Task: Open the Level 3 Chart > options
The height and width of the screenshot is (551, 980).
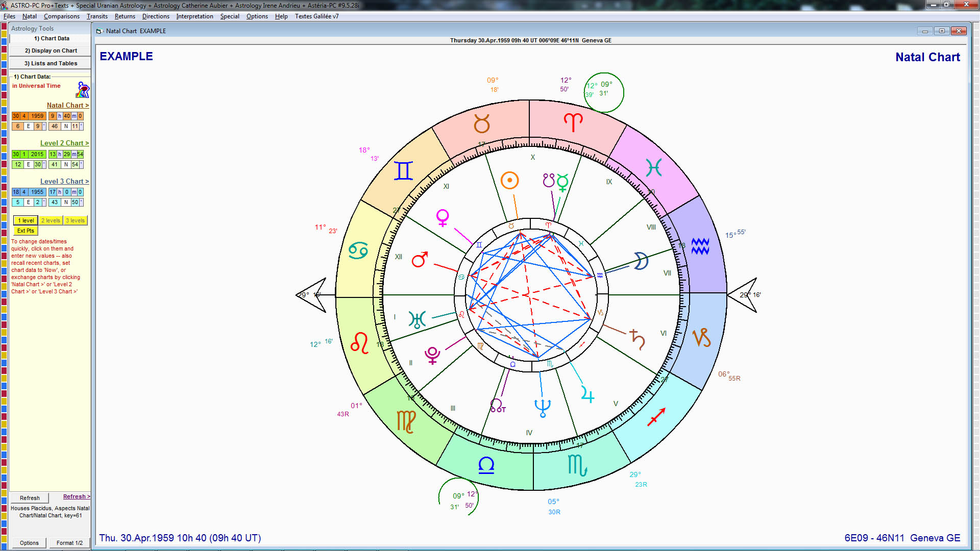Action: click(x=64, y=181)
